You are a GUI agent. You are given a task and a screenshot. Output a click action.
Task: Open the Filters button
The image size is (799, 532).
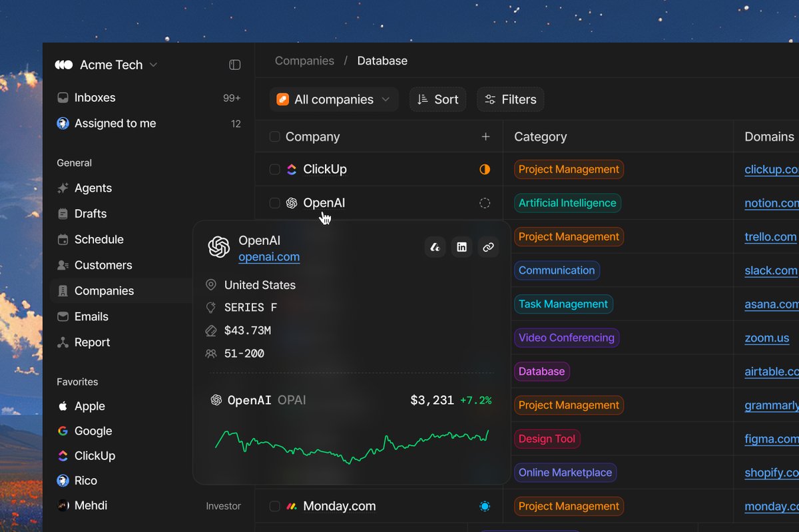point(510,99)
